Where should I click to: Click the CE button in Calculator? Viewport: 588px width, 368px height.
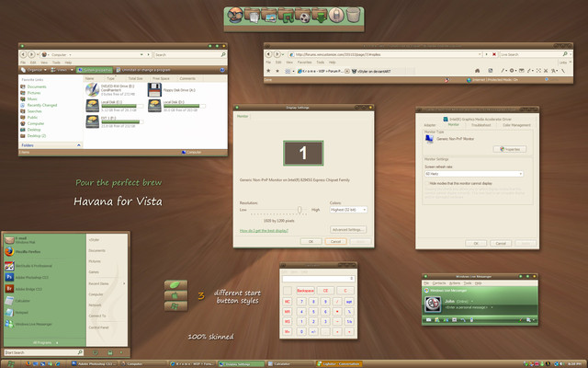click(325, 291)
